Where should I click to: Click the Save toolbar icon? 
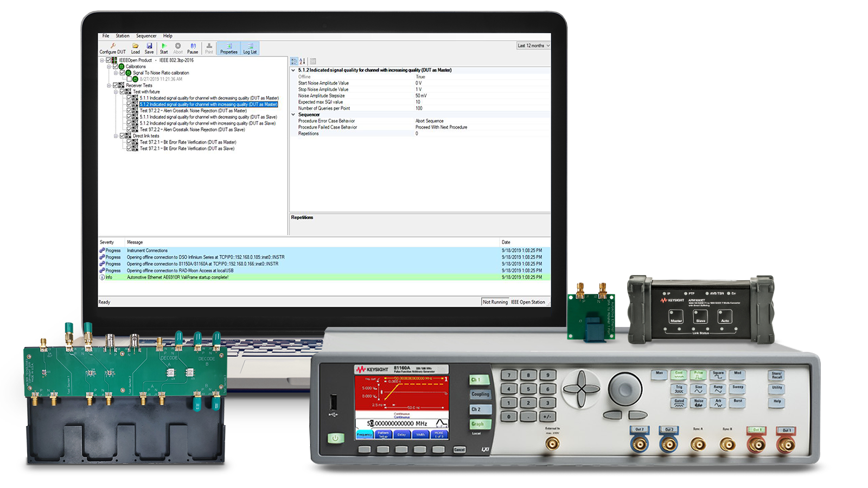tap(149, 46)
